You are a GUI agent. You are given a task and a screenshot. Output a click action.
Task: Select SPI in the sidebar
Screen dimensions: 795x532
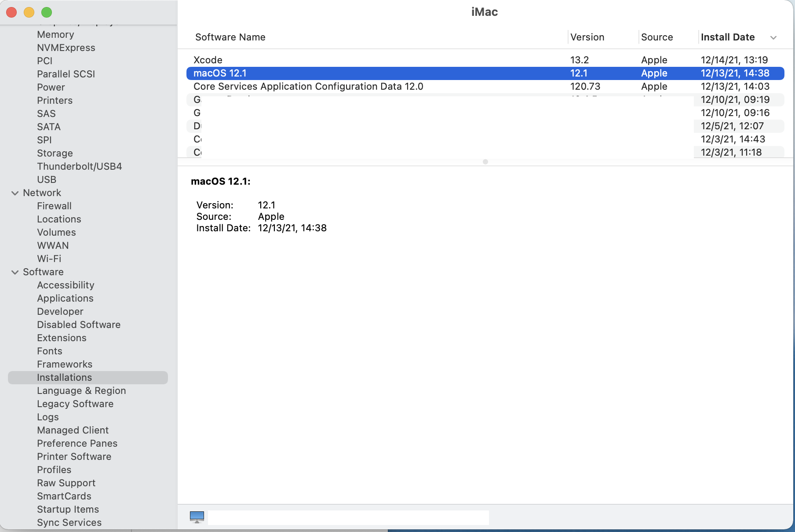(44, 140)
